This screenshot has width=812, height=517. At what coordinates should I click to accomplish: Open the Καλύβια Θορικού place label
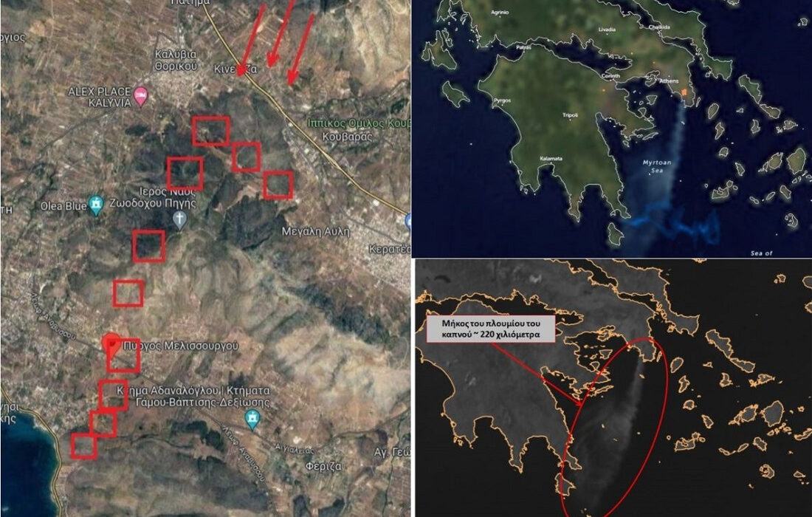click(x=176, y=60)
